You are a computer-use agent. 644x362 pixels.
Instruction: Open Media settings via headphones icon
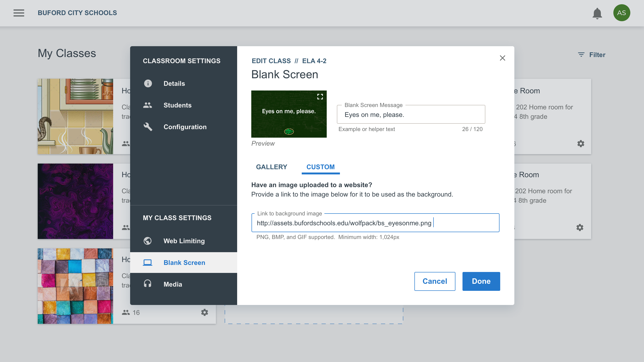click(148, 284)
